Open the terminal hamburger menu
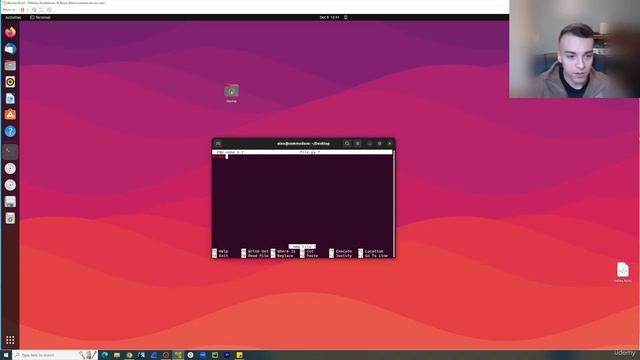This screenshot has height=360, width=640. [358, 143]
